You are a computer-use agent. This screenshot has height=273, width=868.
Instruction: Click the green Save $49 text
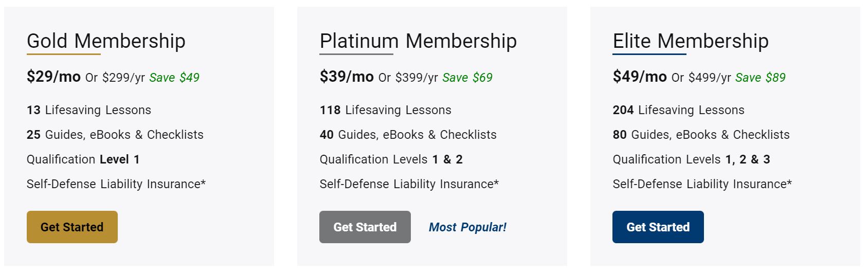click(x=174, y=78)
